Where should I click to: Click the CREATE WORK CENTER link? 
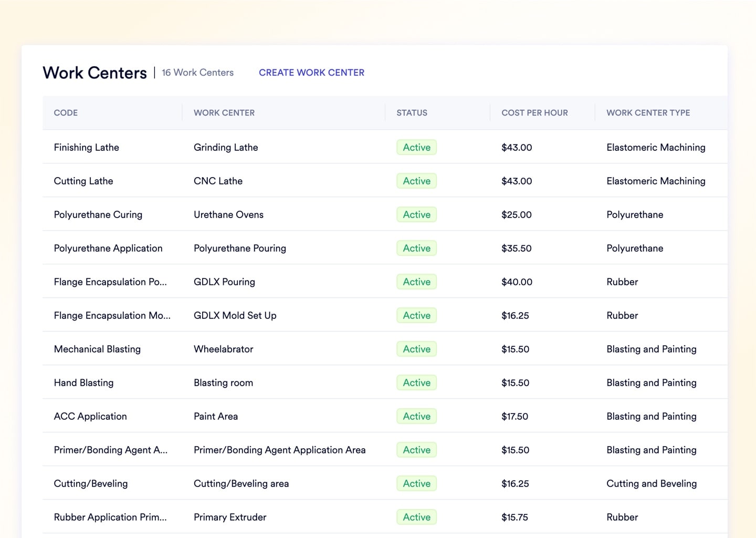click(x=311, y=73)
